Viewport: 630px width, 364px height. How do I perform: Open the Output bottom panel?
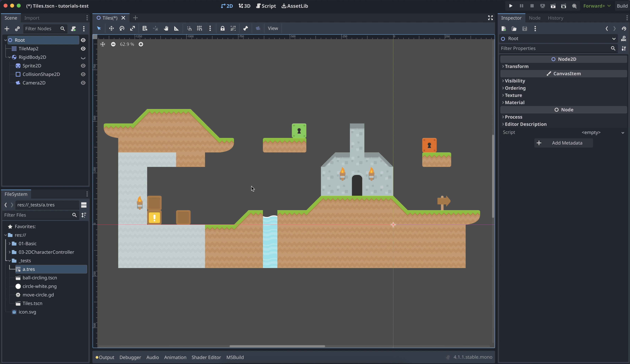click(105, 357)
